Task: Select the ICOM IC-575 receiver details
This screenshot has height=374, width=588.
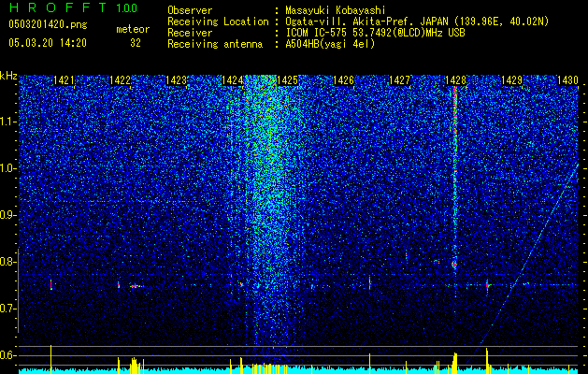Action: [x=375, y=33]
